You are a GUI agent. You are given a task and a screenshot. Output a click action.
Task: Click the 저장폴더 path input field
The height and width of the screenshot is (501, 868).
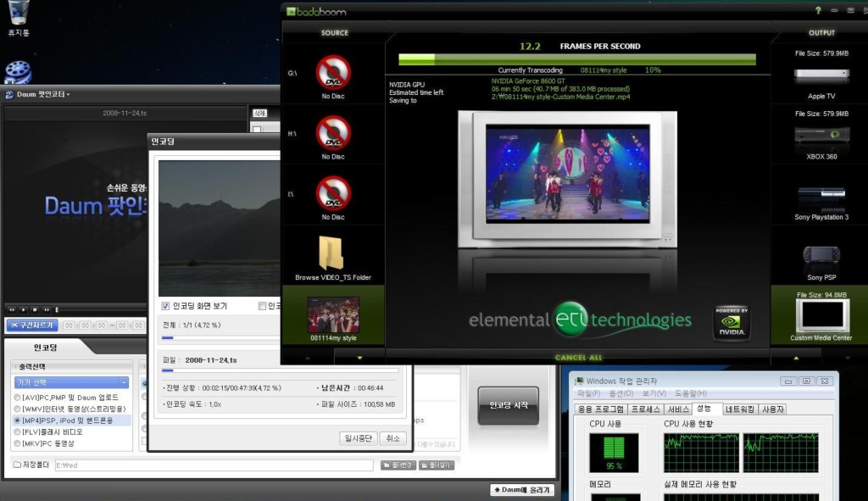214,465
